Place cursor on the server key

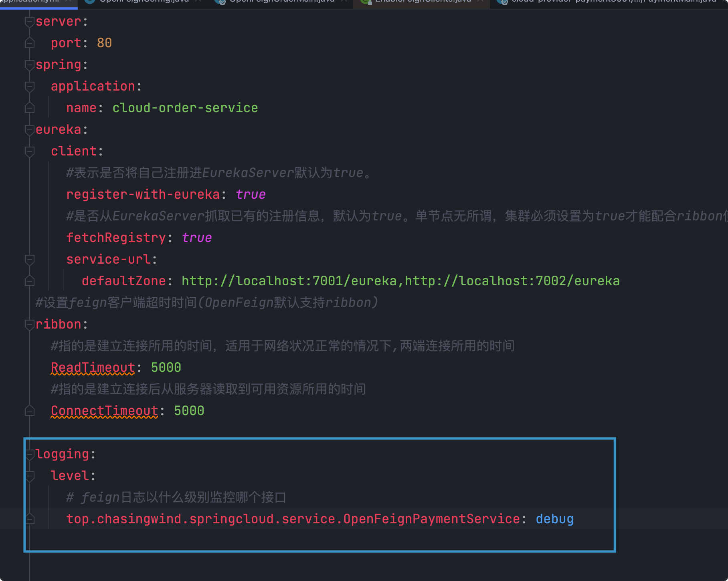click(59, 22)
